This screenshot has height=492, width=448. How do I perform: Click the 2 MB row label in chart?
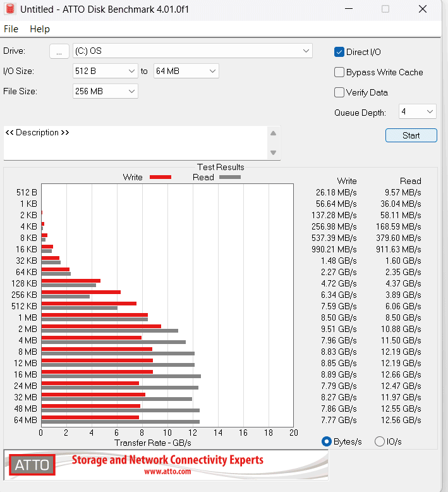(x=28, y=329)
